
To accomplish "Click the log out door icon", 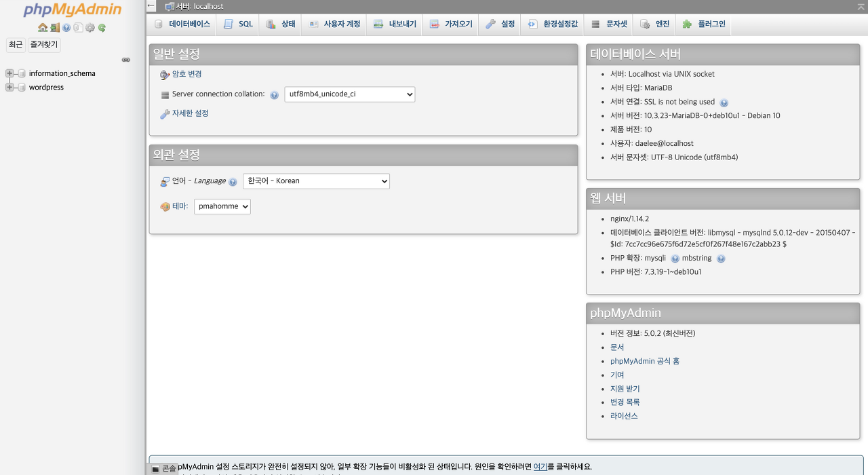I will coord(55,28).
